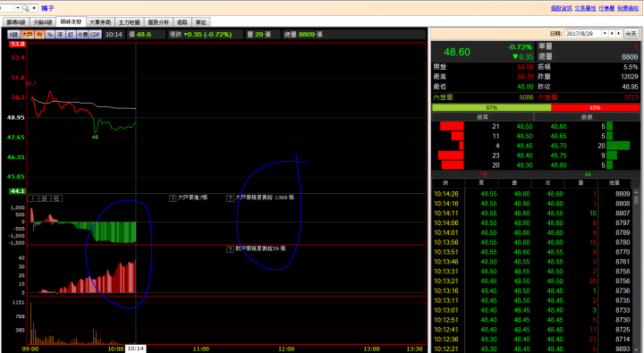Click the 外盤量 3723 value
The width and height of the screenshot is (644, 353).
point(631,97)
